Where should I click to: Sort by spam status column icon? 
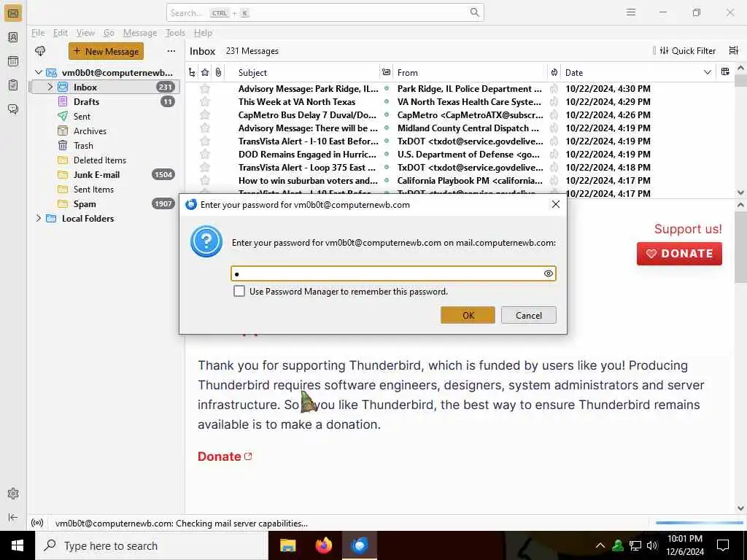554,72
